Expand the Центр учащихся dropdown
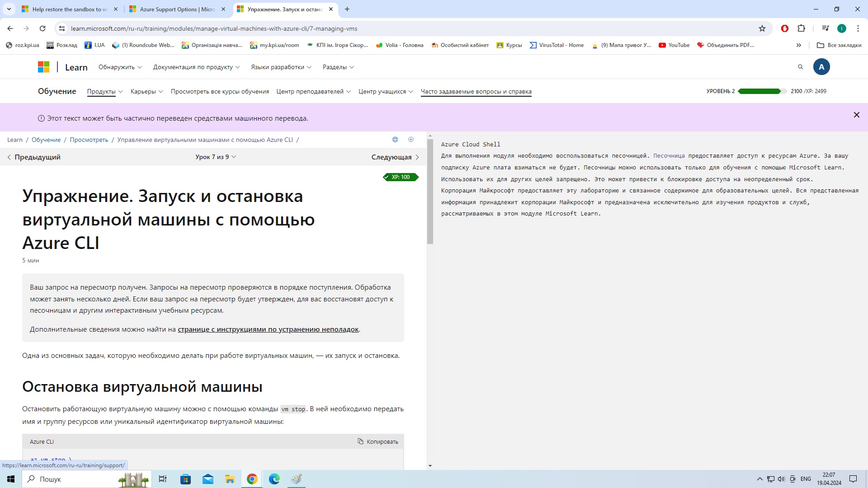The height and width of the screenshot is (488, 868). (x=386, y=91)
